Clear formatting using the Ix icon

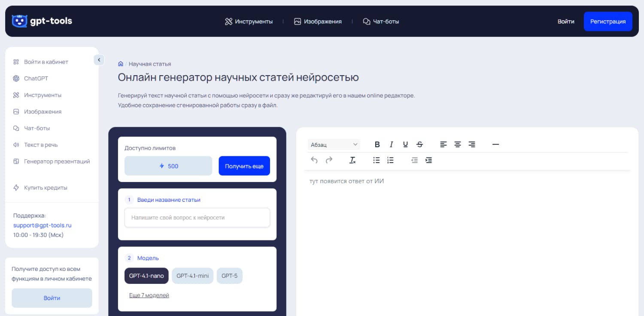click(352, 160)
